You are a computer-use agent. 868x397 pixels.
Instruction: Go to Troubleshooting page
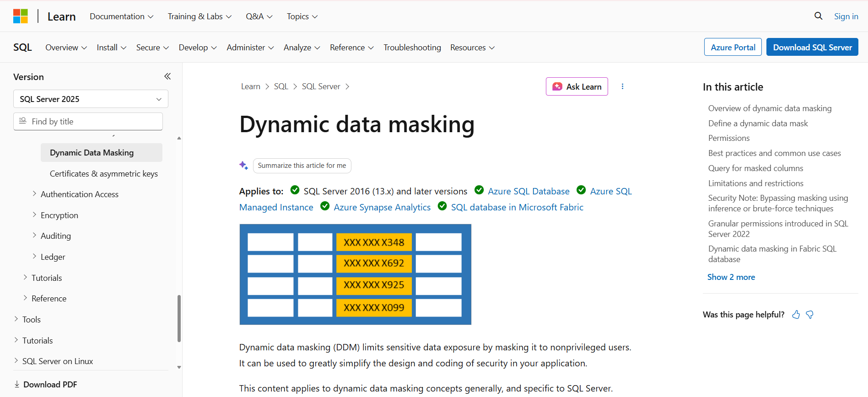(412, 48)
